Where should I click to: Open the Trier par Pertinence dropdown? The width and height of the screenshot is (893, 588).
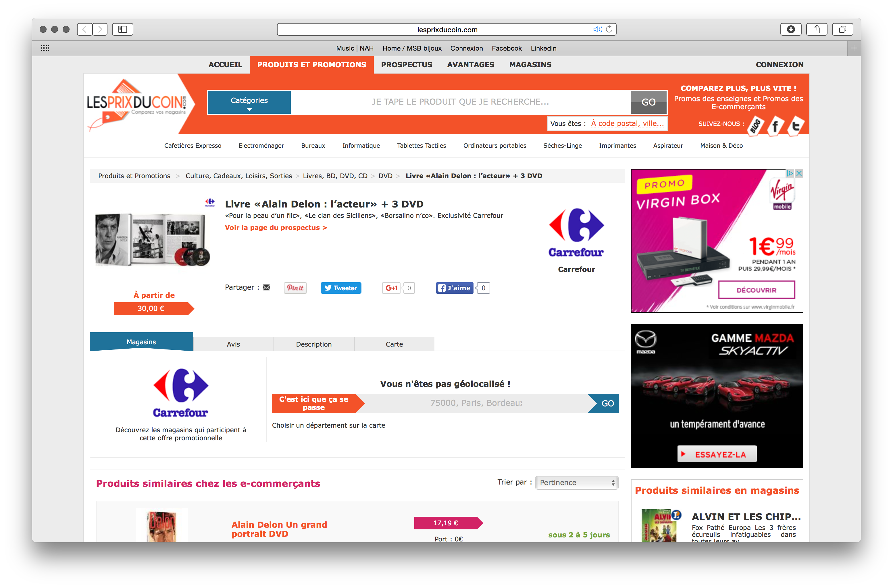[x=577, y=483]
